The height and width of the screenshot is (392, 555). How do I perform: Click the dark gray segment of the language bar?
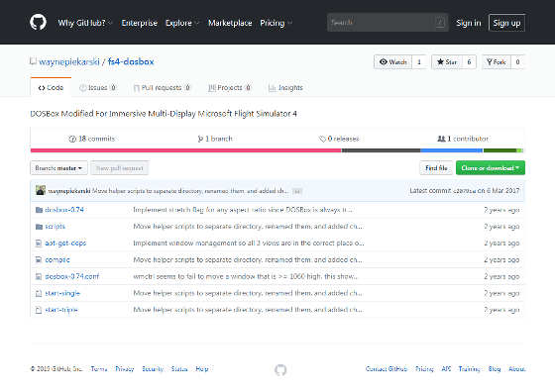tap(381, 150)
